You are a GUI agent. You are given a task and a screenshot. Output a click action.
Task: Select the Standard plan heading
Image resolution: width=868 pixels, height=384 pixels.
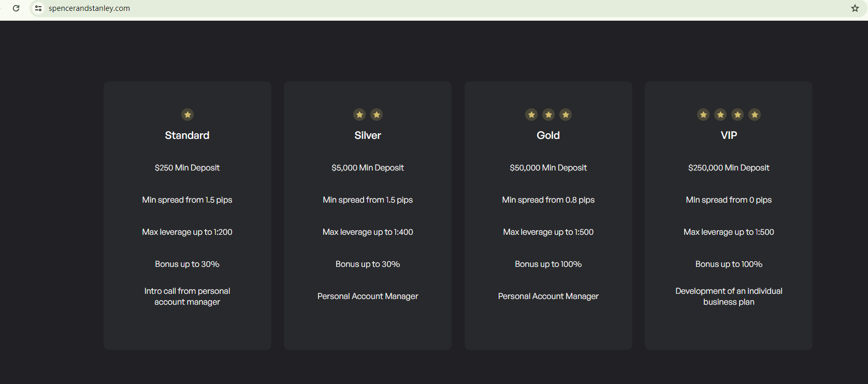[x=187, y=135]
